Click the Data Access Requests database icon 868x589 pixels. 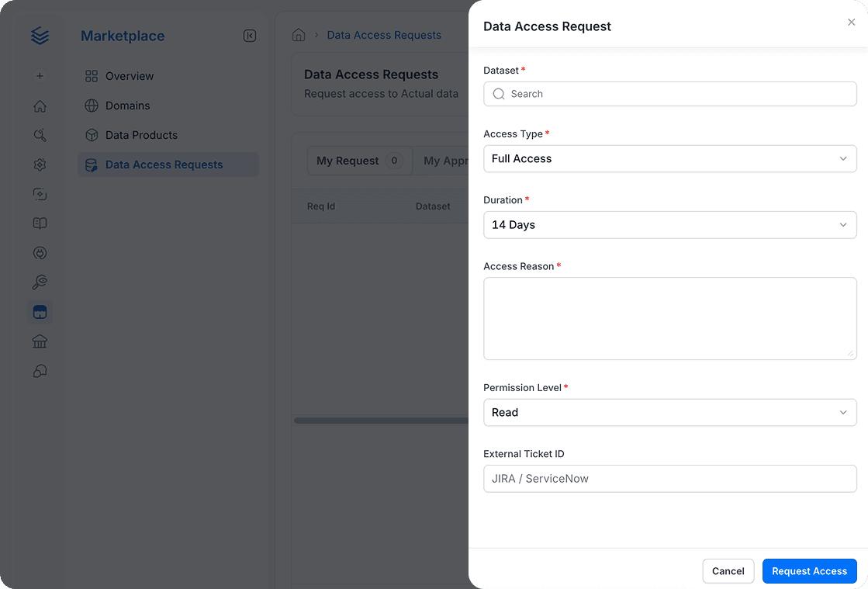tap(92, 165)
